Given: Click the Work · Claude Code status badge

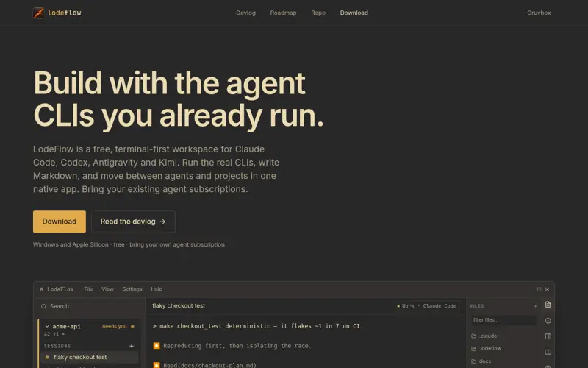Looking at the screenshot, I should coord(427,306).
